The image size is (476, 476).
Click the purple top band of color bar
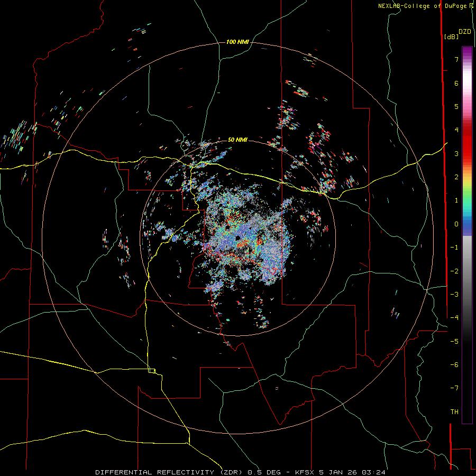(467, 52)
